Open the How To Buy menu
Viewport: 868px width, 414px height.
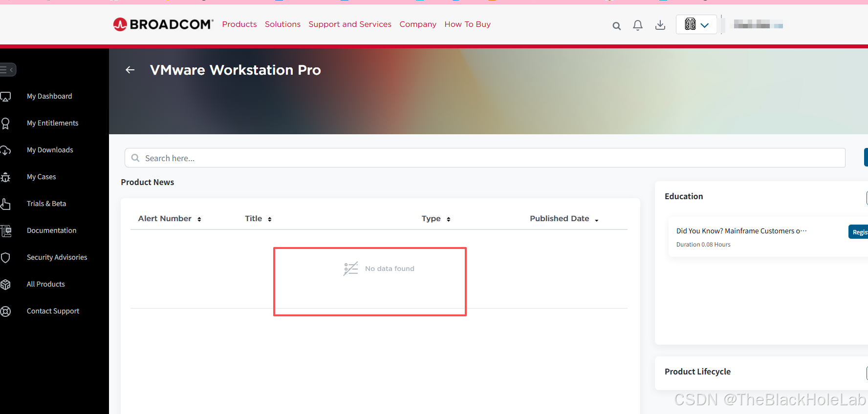[x=467, y=24]
